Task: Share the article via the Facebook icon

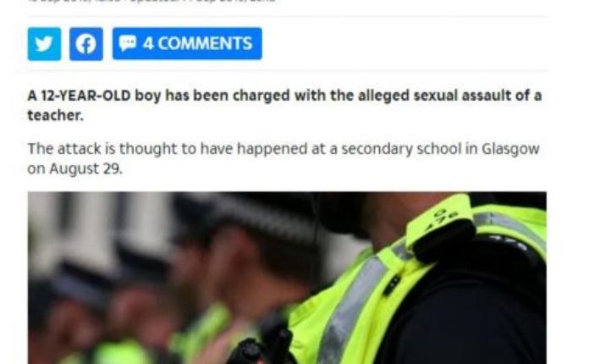Action: point(86,44)
